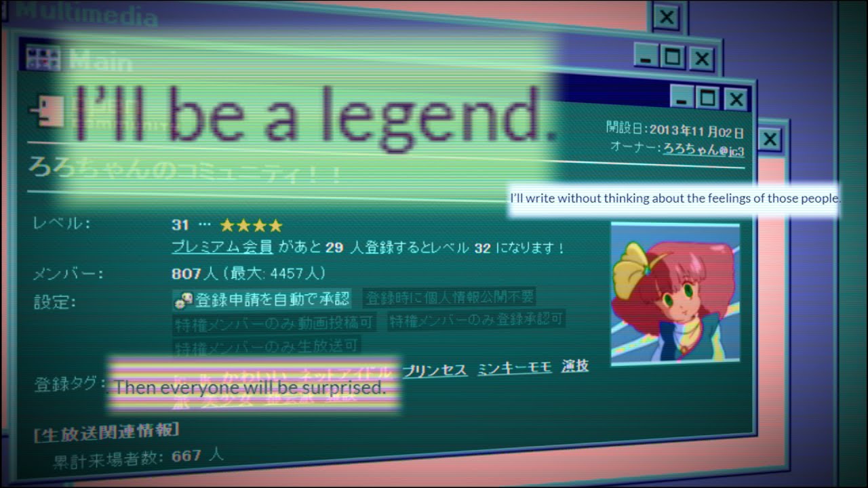Click the 開設日:2013年11月02日 text
Screen dimensions: 868x488
coord(675,131)
